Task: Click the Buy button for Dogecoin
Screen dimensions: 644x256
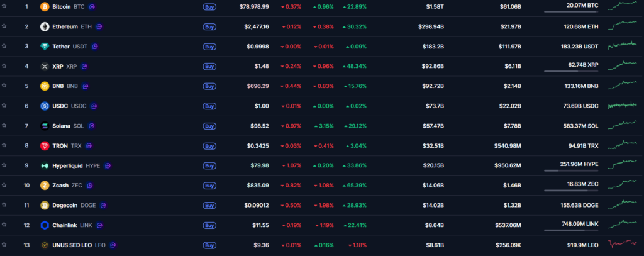Action: point(209,206)
